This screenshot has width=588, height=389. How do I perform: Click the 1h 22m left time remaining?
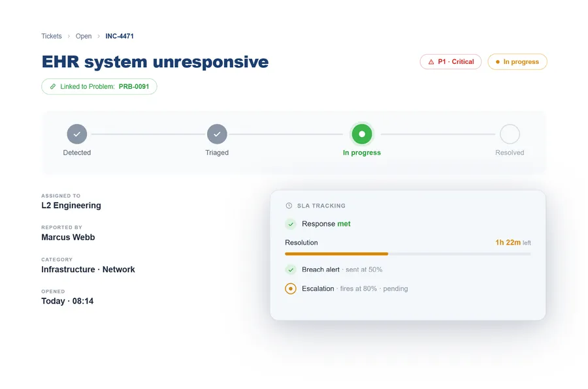(x=513, y=242)
